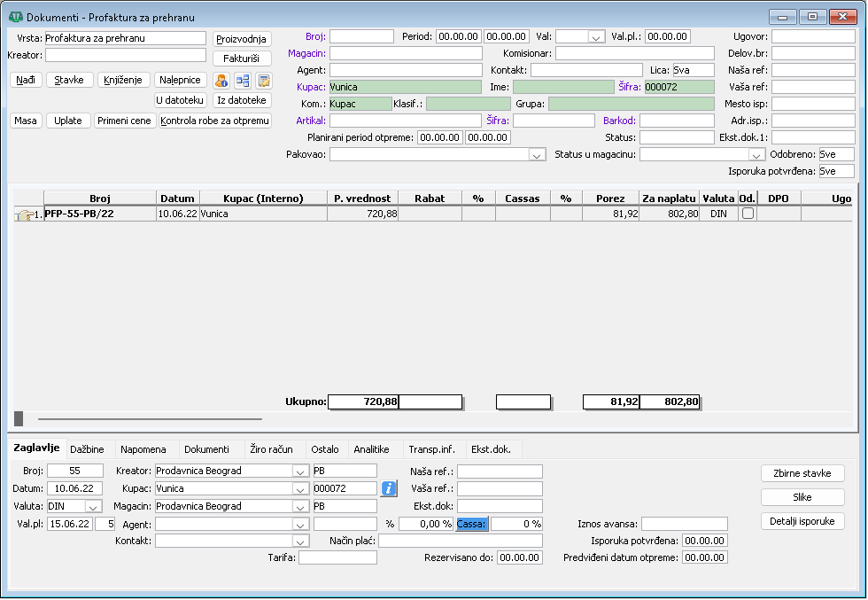Expand Status u magacinu dropdown
The width and height of the screenshot is (868, 600).
click(756, 154)
